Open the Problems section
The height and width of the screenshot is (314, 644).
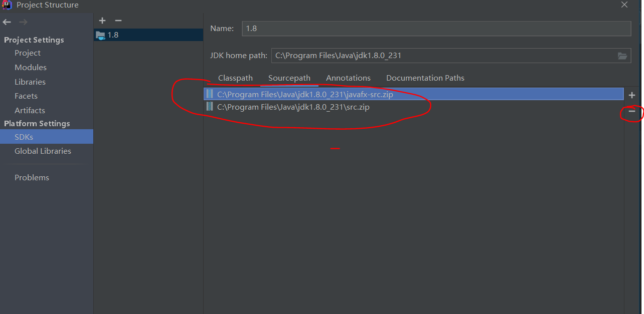[x=32, y=178]
